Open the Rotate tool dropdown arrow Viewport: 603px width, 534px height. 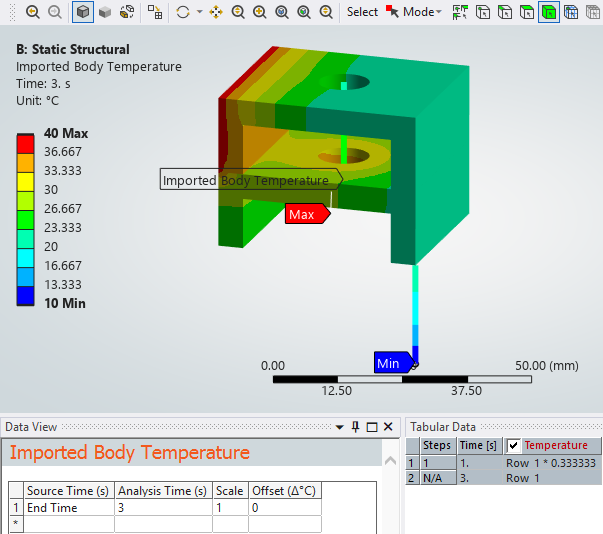(x=200, y=12)
